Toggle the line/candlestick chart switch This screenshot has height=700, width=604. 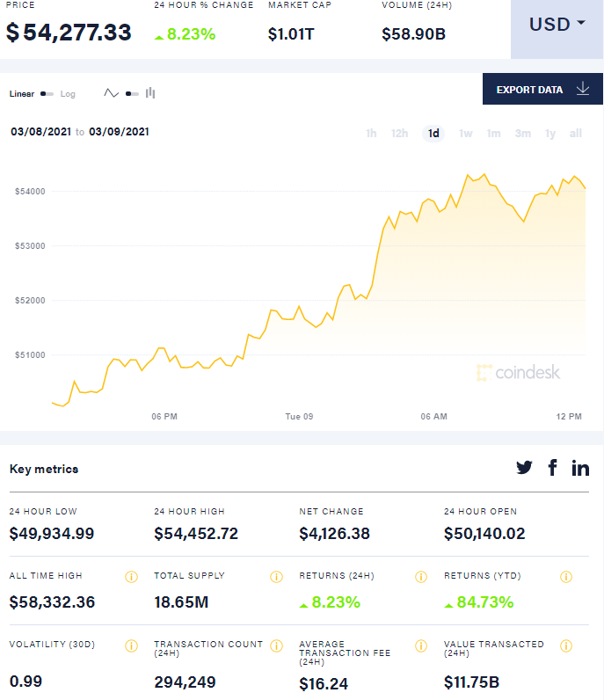coord(132,94)
